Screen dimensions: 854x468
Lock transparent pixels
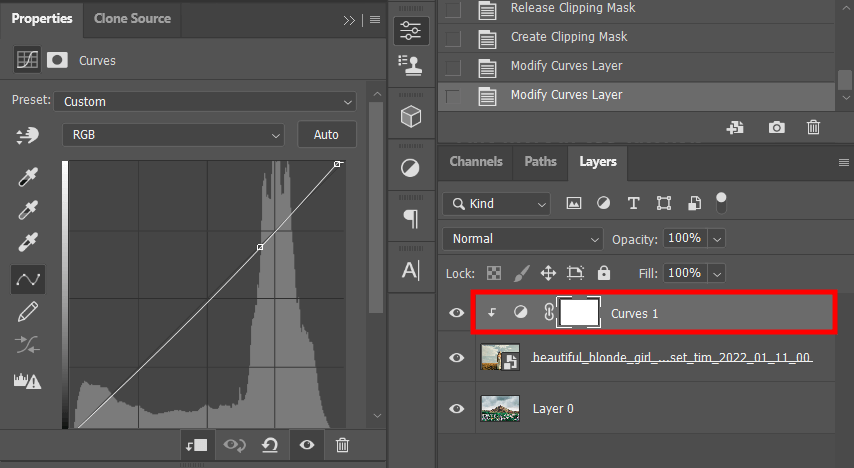(x=494, y=273)
